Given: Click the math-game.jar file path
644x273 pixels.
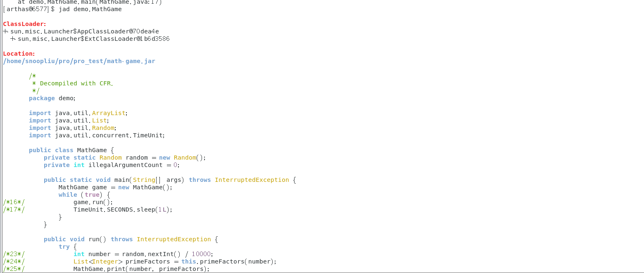Looking at the screenshot, I should pos(79,61).
